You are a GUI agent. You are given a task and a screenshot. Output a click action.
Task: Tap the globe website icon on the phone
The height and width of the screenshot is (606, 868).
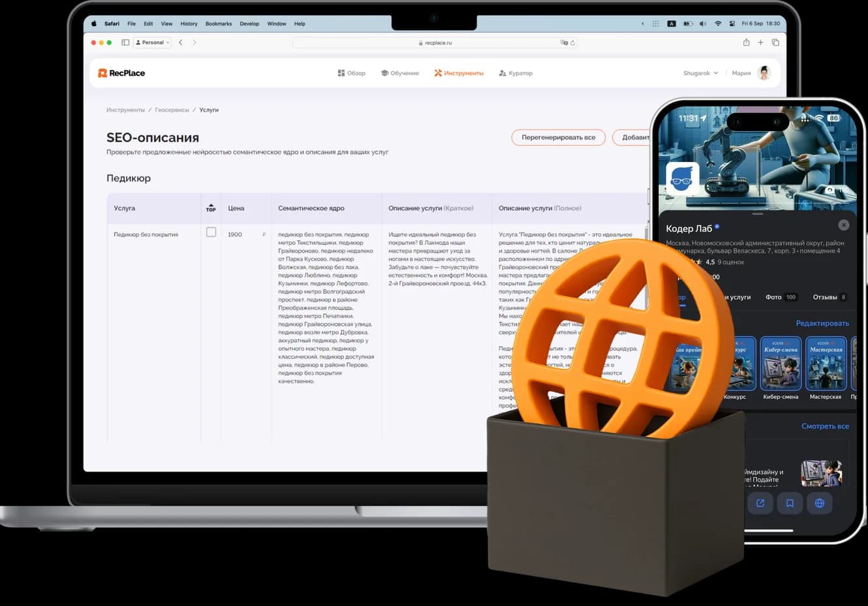pos(820,503)
